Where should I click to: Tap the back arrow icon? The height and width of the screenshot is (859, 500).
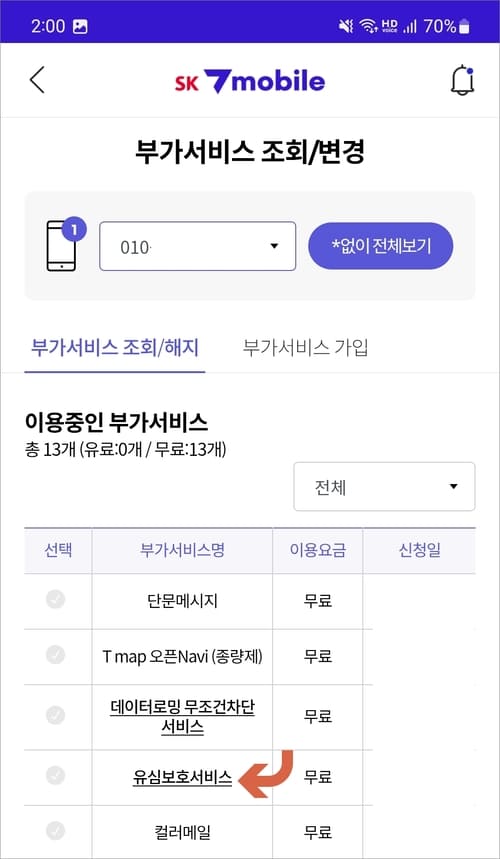[37, 81]
